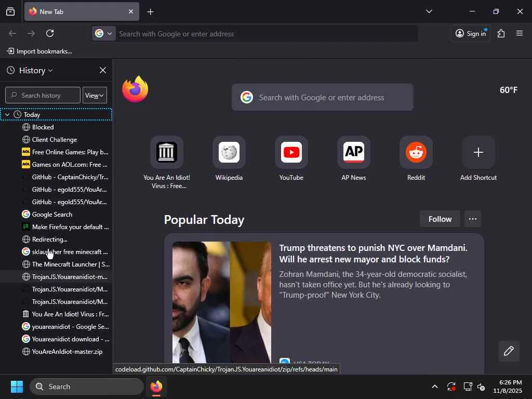Open the View dropdown in the history sidebar
Viewport: 532px width, 399px height.
[95, 96]
